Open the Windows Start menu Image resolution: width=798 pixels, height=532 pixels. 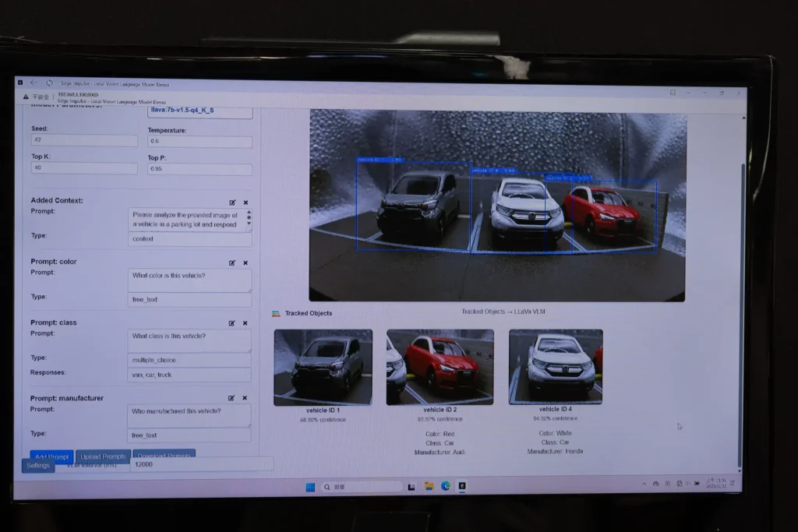pos(310,487)
